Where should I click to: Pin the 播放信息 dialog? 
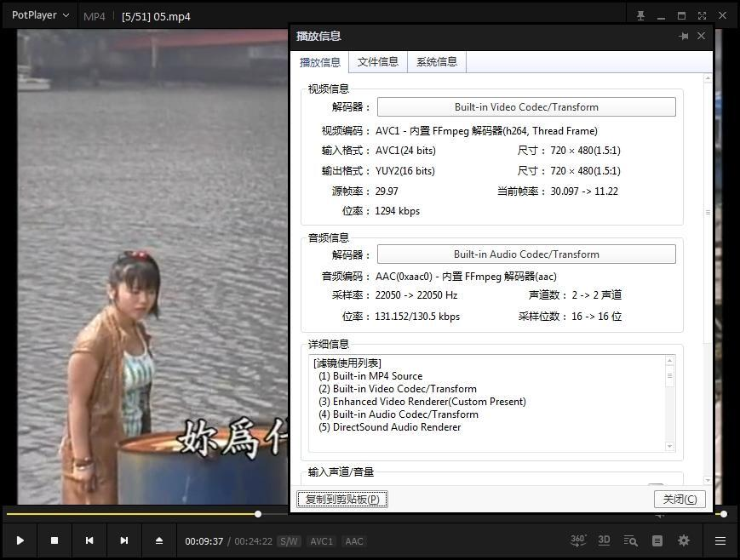click(x=683, y=37)
